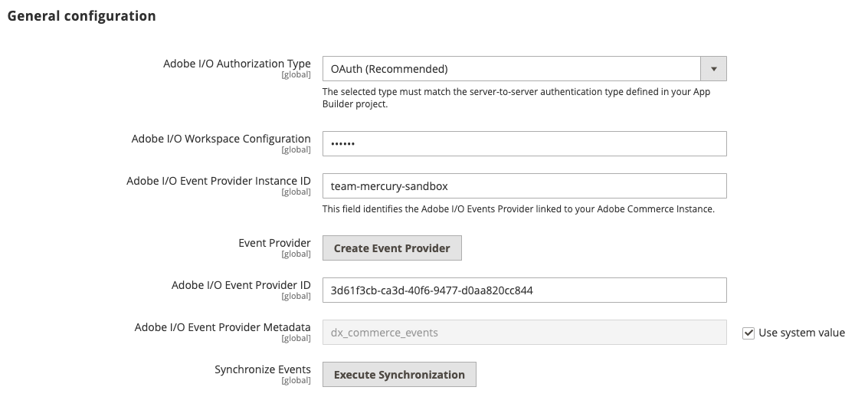Focus the Adobe I/O Workspace Configuration field
This screenshot has width=868, height=397.
point(524,144)
